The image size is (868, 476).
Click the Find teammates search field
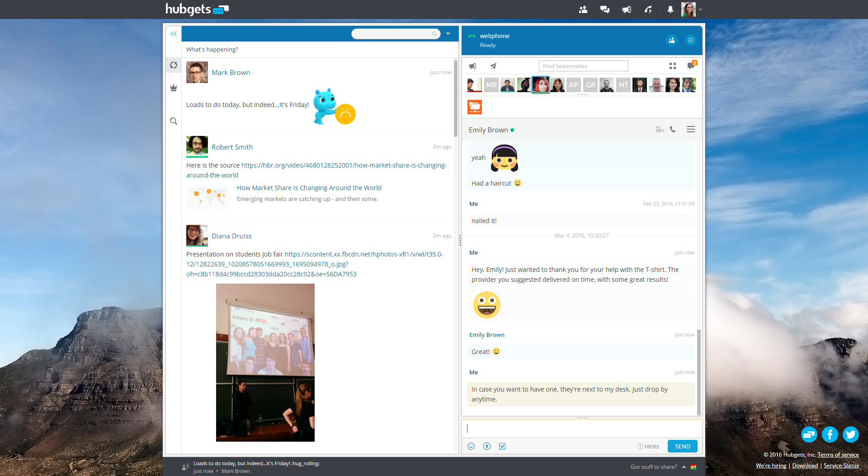(583, 66)
